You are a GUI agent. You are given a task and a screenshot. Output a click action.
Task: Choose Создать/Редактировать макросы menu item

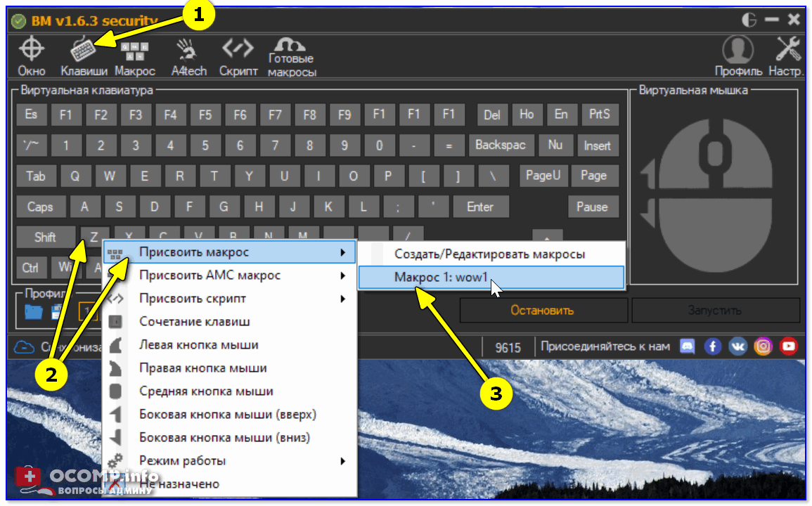point(490,254)
